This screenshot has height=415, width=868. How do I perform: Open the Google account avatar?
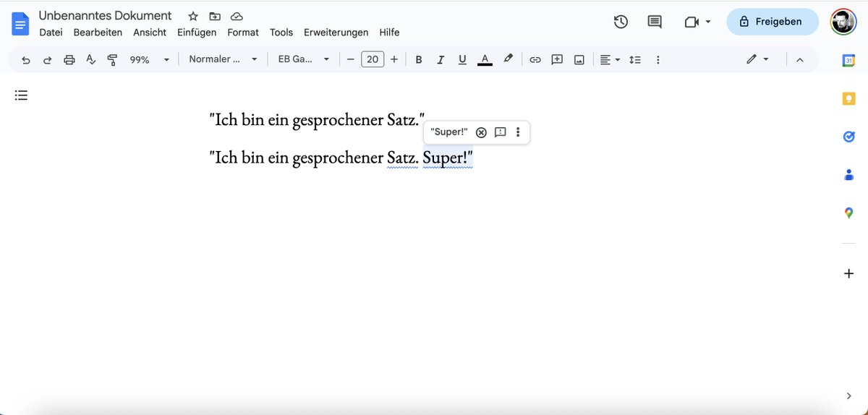[x=843, y=22]
